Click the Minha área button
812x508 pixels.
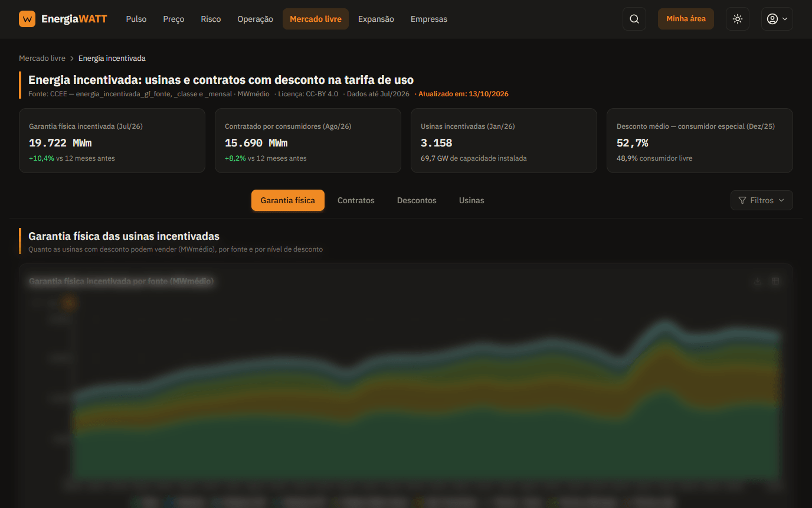click(686, 19)
